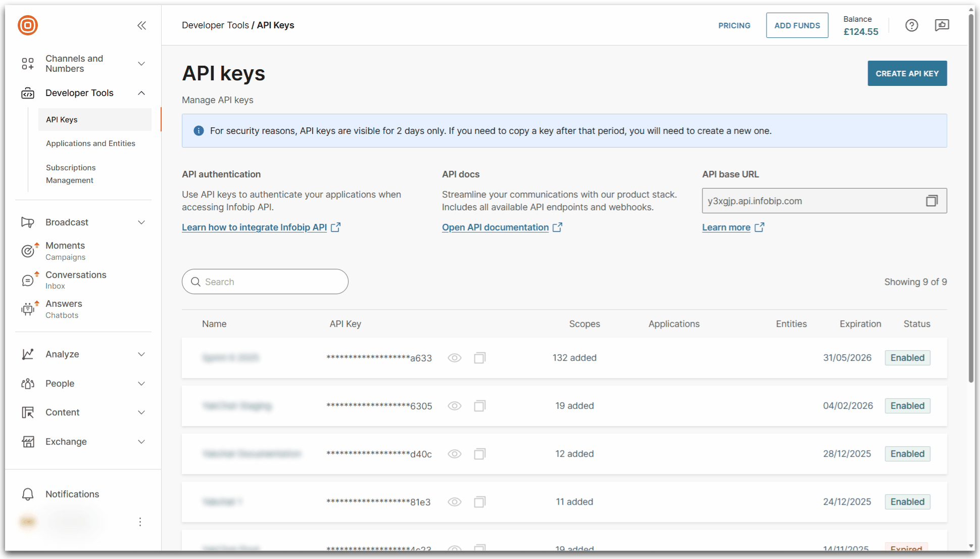Click the Notifications bell icon
This screenshot has width=980, height=559.
(28, 494)
